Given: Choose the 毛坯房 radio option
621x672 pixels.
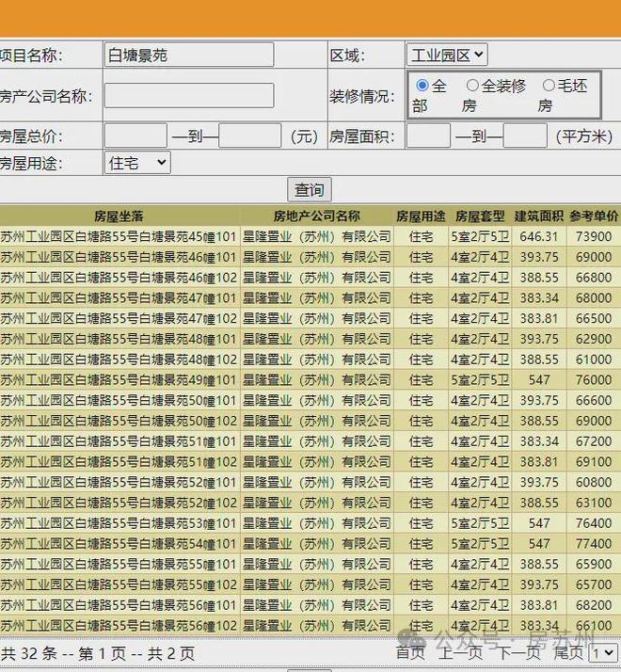Looking at the screenshot, I should tap(549, 86).
